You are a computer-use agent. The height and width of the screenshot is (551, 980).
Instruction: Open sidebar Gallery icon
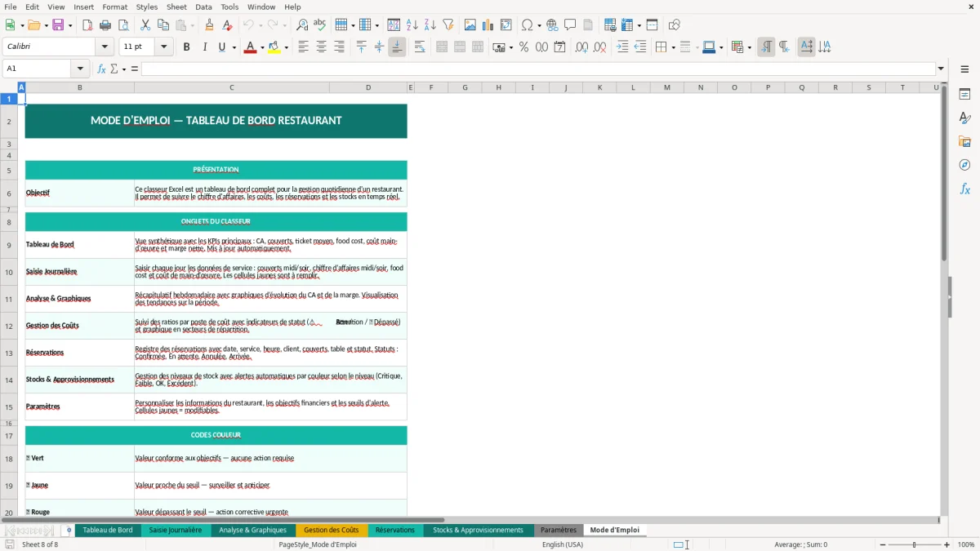pyautogui.click(x=964, y=141)
